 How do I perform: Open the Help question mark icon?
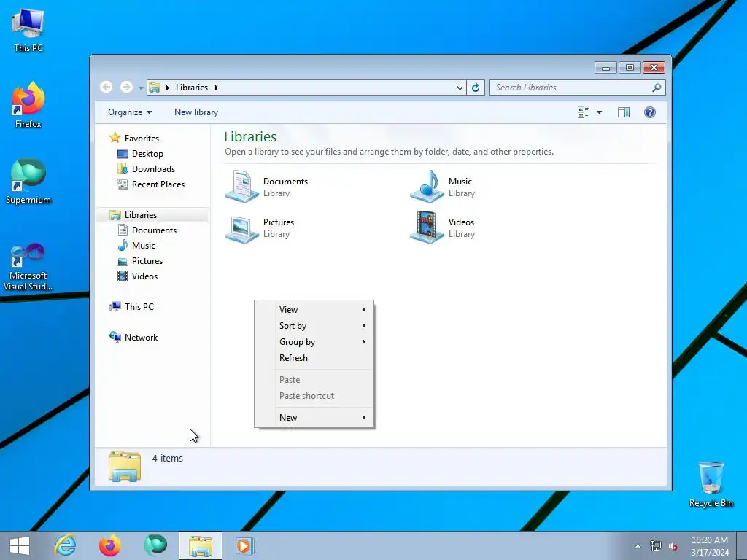click(x=650, y=112)
